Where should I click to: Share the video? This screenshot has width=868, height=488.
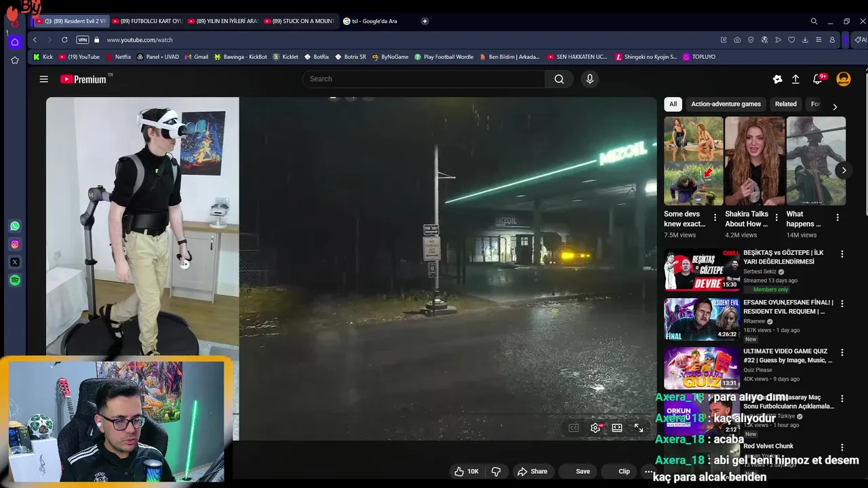coord(532,471)
